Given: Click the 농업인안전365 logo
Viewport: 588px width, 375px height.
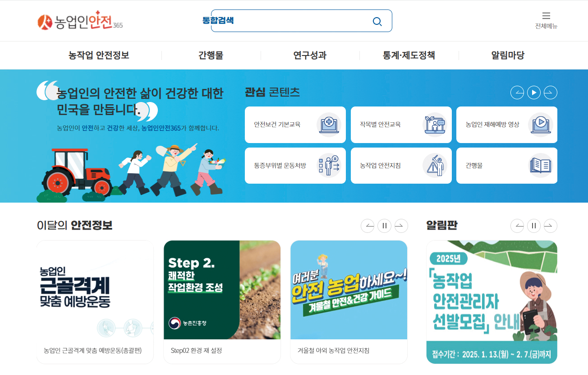Looking at the screenshot, I should (80, 21).
